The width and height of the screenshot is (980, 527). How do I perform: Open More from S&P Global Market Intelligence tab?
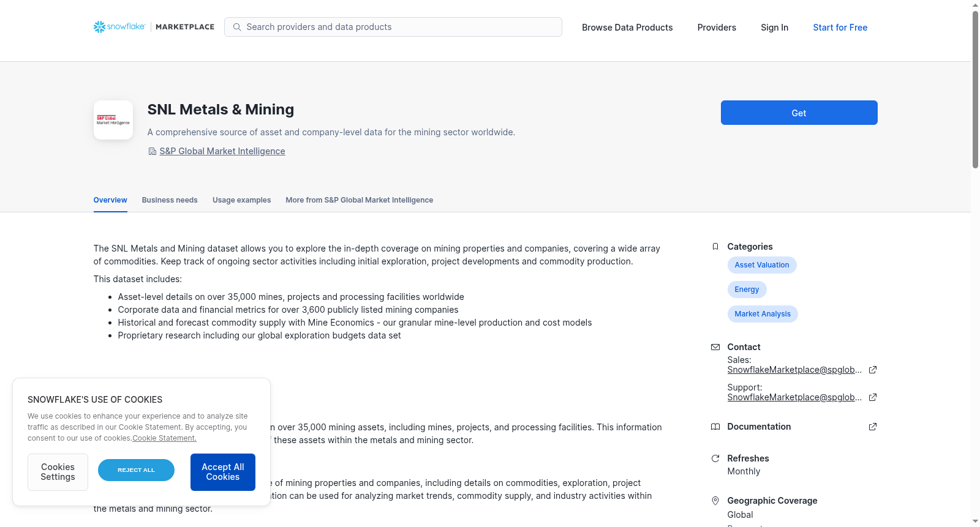[359, 200]
